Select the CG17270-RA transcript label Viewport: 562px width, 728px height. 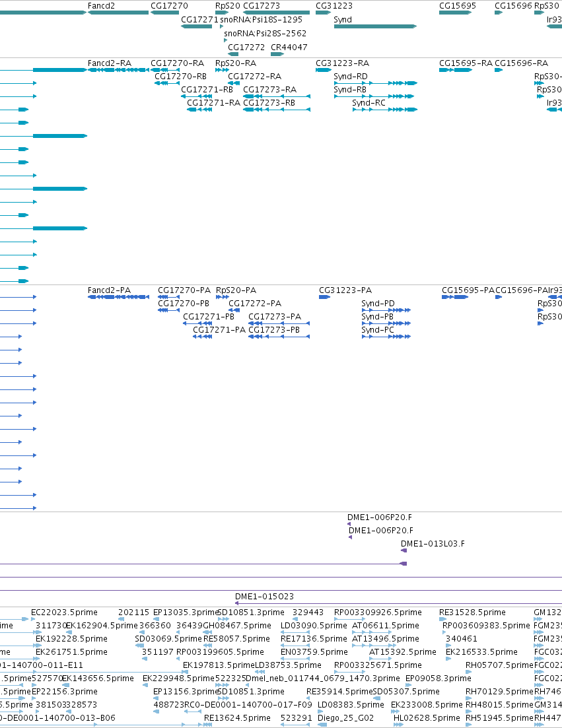point(178,63)
